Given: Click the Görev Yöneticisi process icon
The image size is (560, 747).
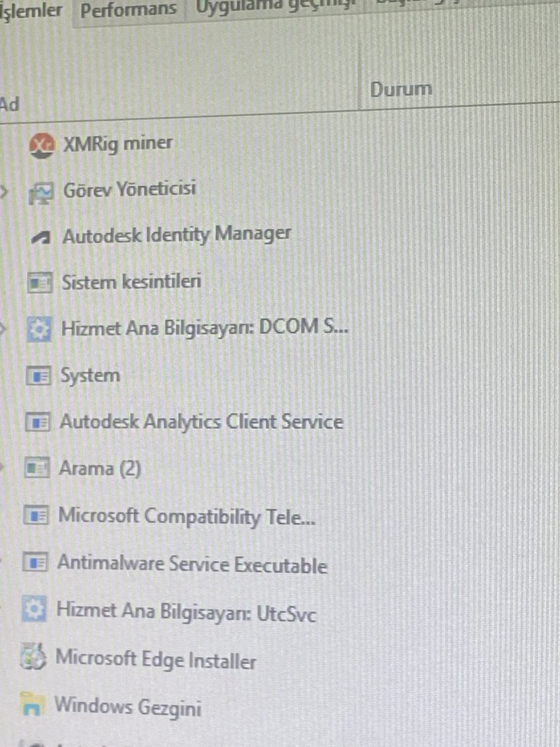Looking at the screenshot, I should [x=41, y=193].
